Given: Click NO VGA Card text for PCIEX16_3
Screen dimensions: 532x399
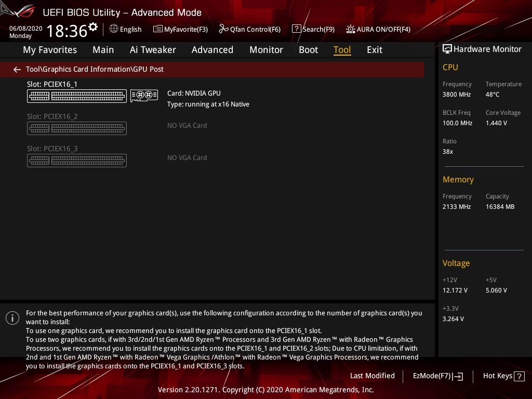Looking at the screenshot, I should click(x=187, y=158).
